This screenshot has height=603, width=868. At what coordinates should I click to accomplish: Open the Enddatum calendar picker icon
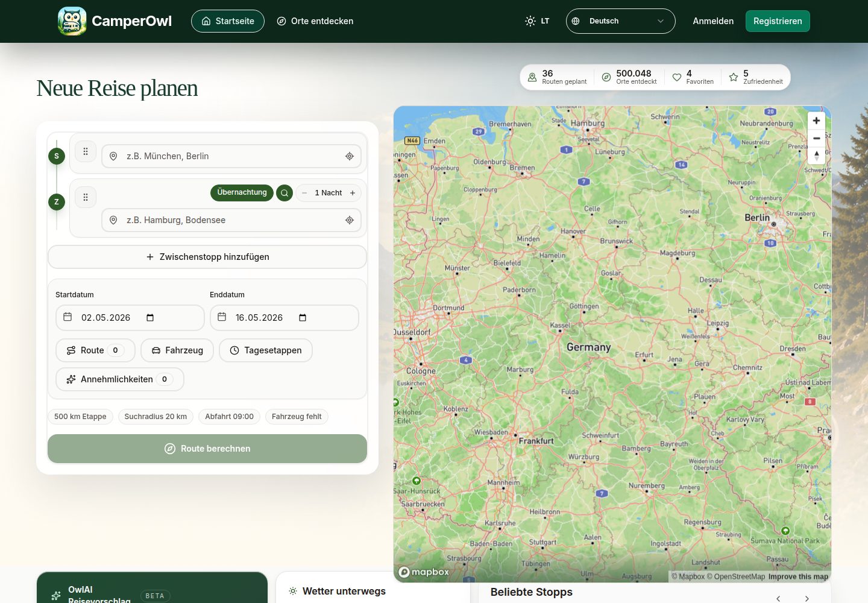click(x=303, y=318)
